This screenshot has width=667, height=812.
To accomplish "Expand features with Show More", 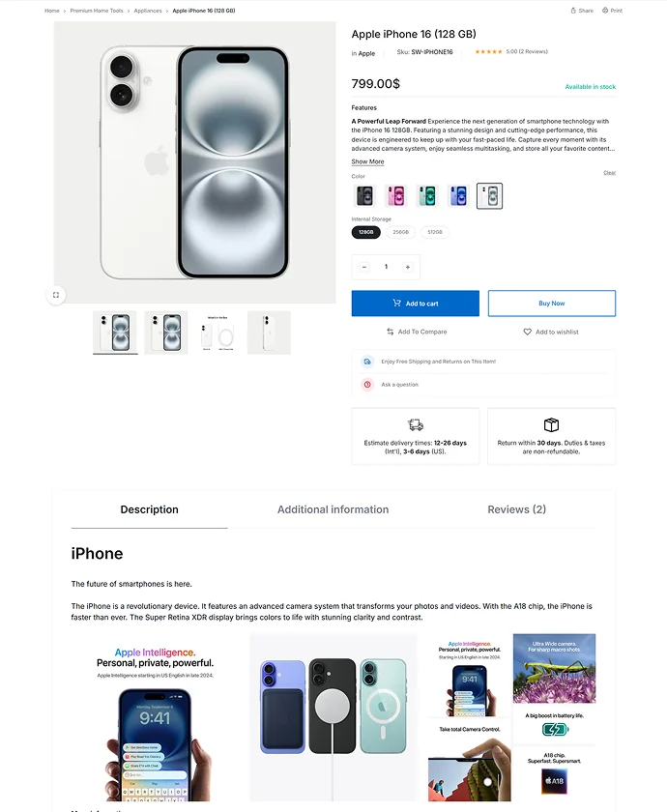I will [x=367, y=161].
